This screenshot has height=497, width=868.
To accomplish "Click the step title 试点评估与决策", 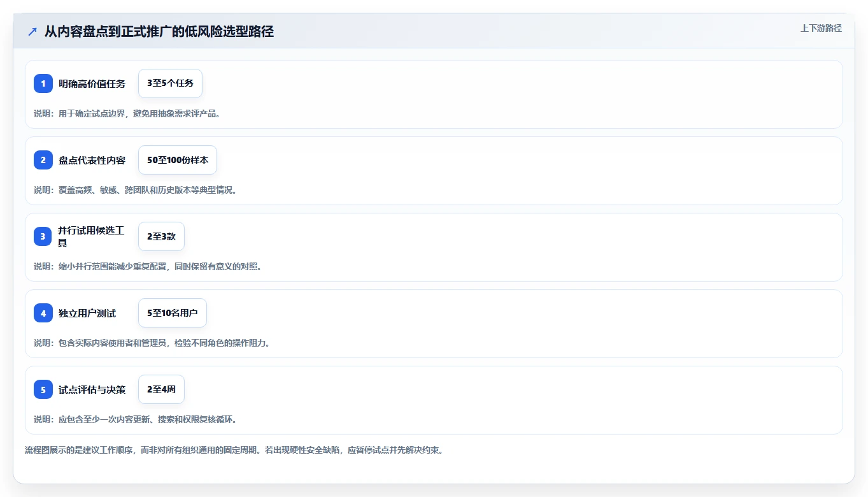I will [92, 389].
